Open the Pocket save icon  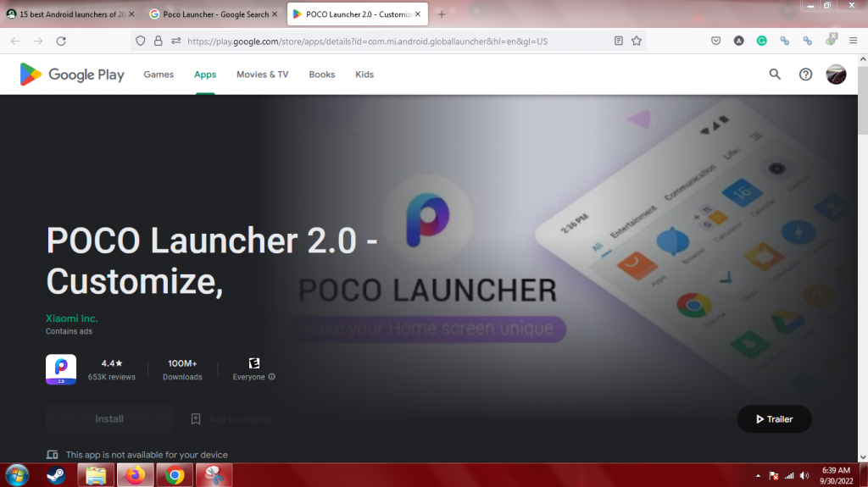pyautogui.click(x=715, y=41)
